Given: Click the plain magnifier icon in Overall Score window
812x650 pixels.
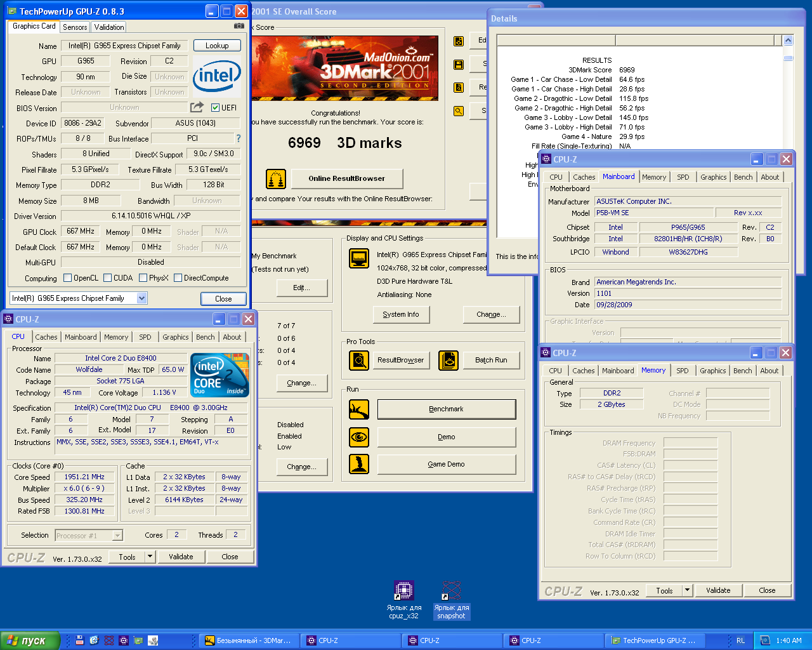Looking at the screenshot, I should [x=459, y=111].
